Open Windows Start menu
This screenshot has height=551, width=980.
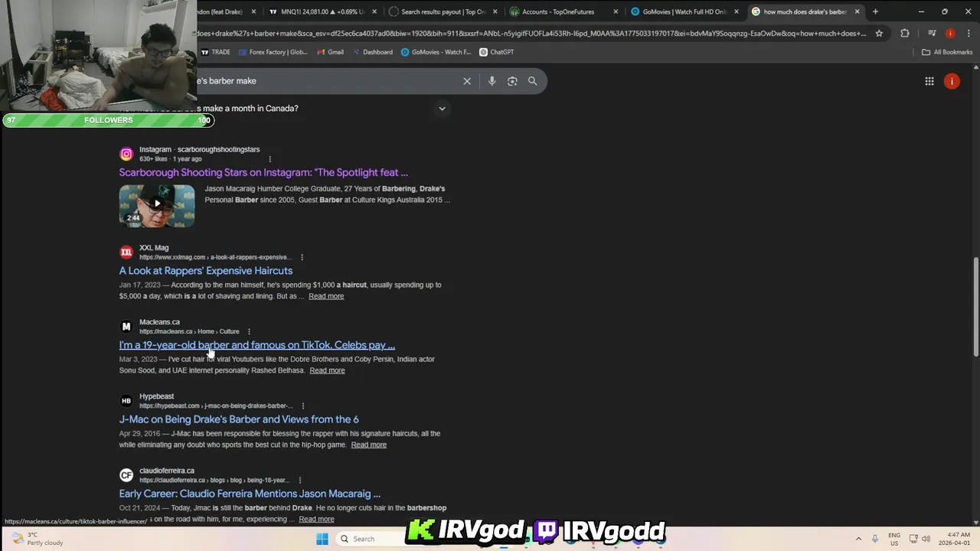[322, 539]
